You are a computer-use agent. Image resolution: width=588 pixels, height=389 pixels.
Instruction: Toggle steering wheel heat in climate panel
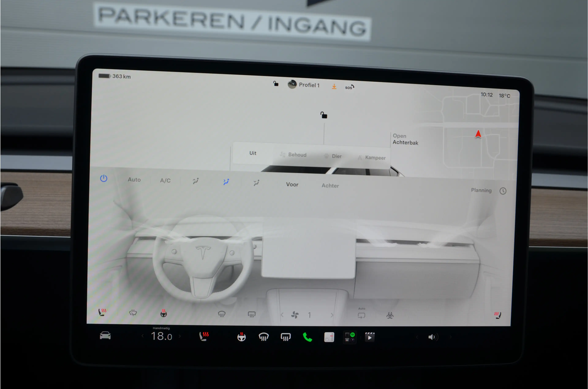pos(163,313)
